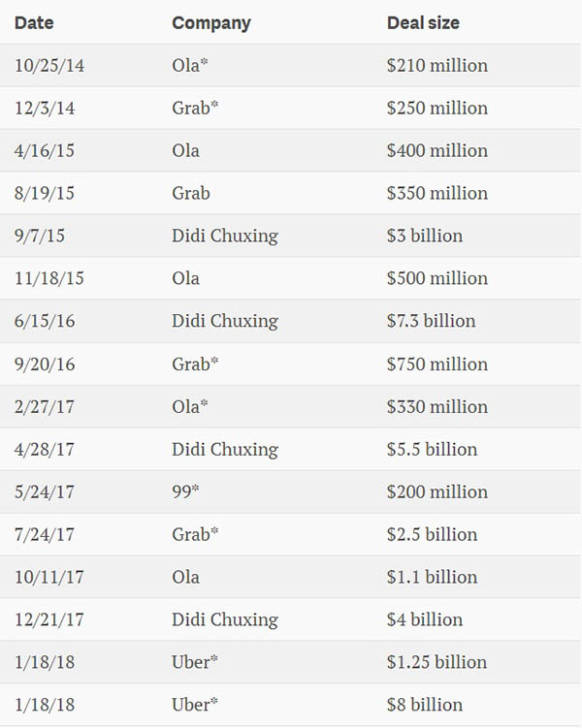Screen dimensions: 582x728
Task: Select the 99* company cell
Action: (186, 492)
